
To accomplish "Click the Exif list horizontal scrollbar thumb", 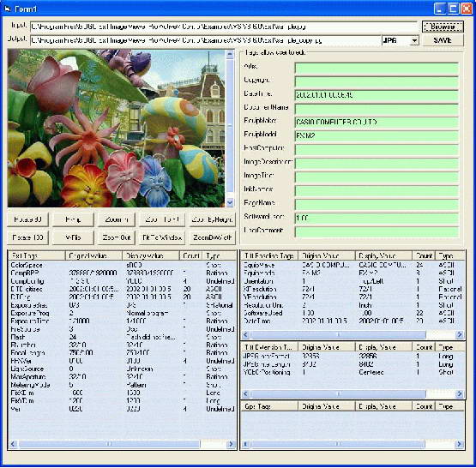I will click(109, 444).
